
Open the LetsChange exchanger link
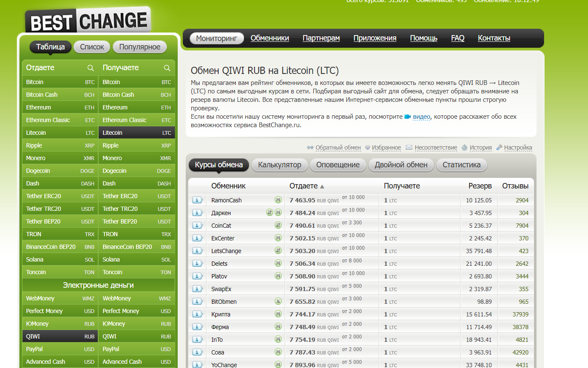[x=226, y=251]
